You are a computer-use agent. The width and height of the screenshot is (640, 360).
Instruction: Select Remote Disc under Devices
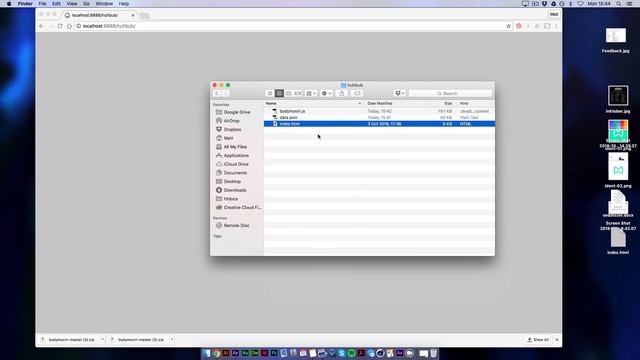pyautogui.click(x=236, y=226)
